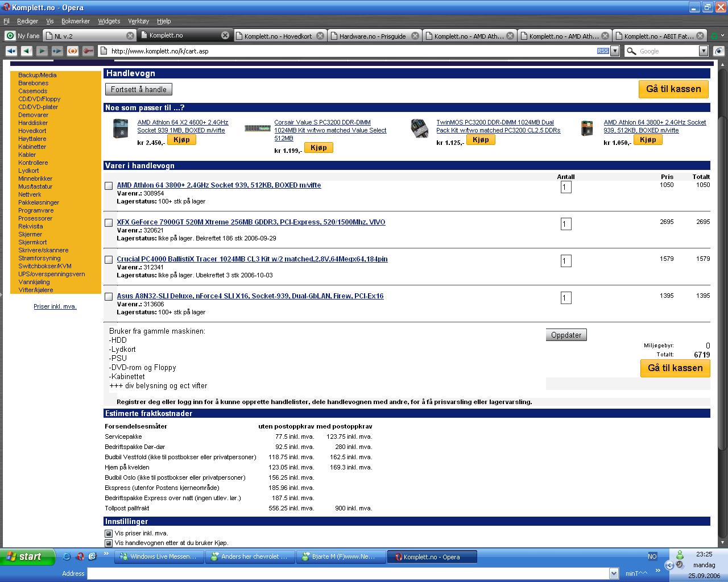728x582 pixels.
Task: Click the TwinMOS memory product thumbnail
Action: (x=419, y=128)
